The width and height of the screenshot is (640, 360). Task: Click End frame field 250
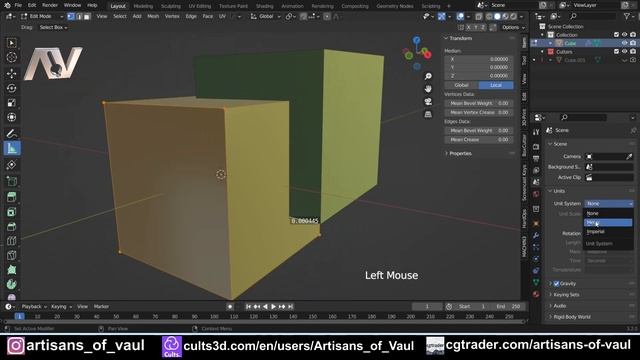508,307
